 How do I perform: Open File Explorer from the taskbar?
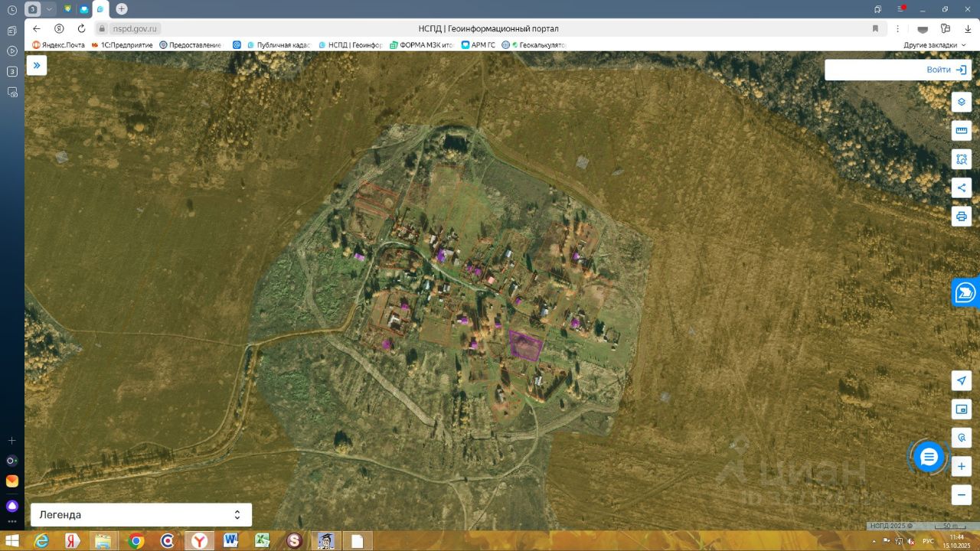pos(103,541)
